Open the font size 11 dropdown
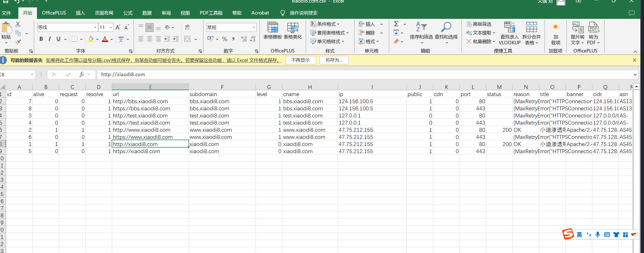644x253 pixels. [111, 27]
